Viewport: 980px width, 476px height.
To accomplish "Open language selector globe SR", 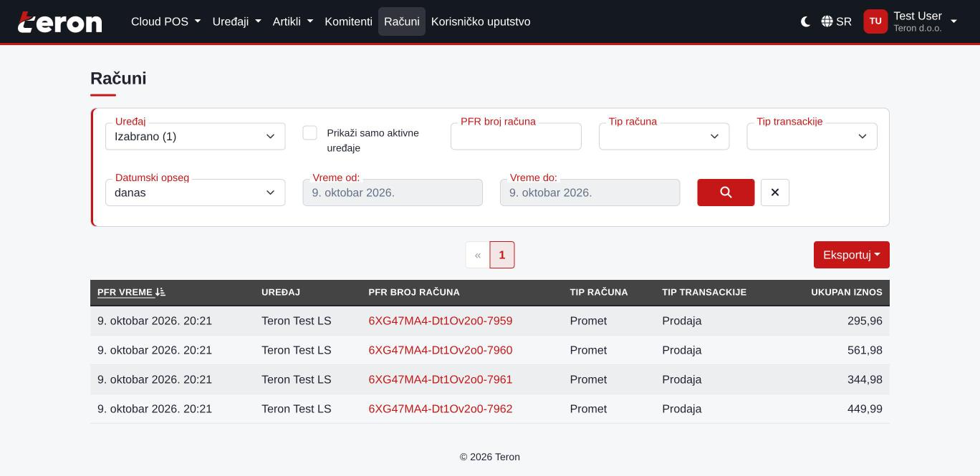I will pyautogui.click(x=837, y=21).
